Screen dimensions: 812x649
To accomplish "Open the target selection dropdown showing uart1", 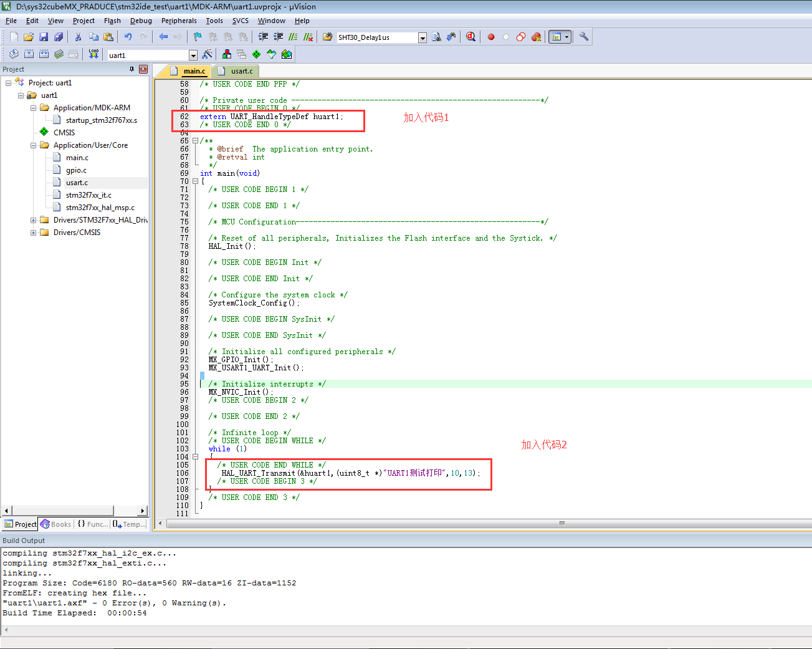I will pyautogui.click(x=194, y=54).
